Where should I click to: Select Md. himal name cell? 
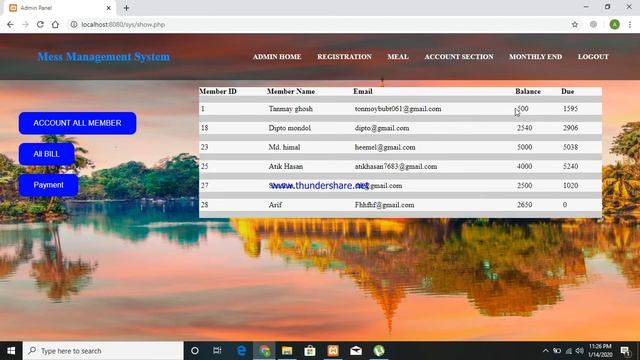(284, 147)
